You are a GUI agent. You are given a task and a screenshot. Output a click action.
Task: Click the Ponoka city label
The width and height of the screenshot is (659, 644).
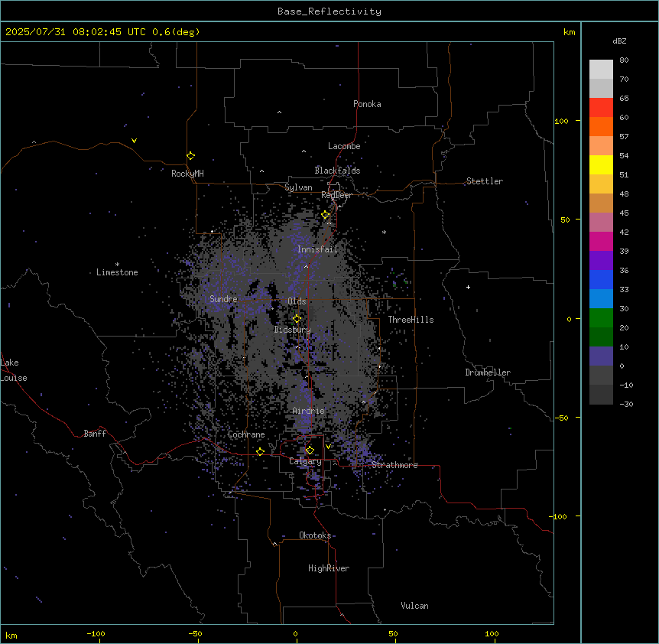point(367,104)
